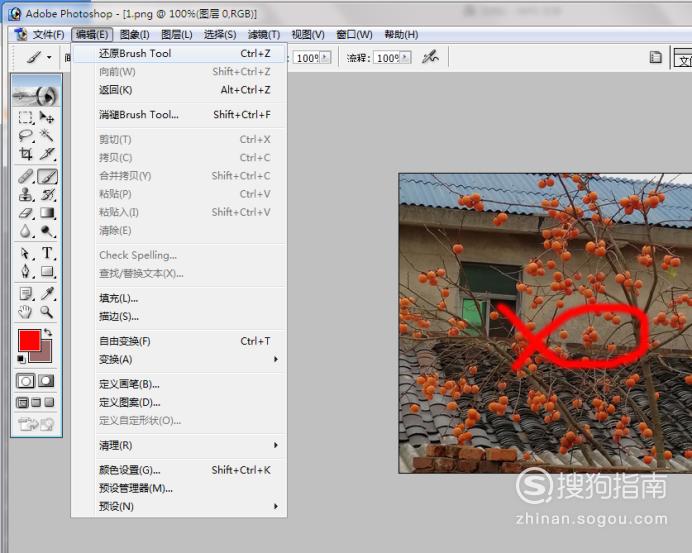This screenshot has width=692, height=553.
Task: Open the 帮助(H) menu
Action: click(401, 34)
